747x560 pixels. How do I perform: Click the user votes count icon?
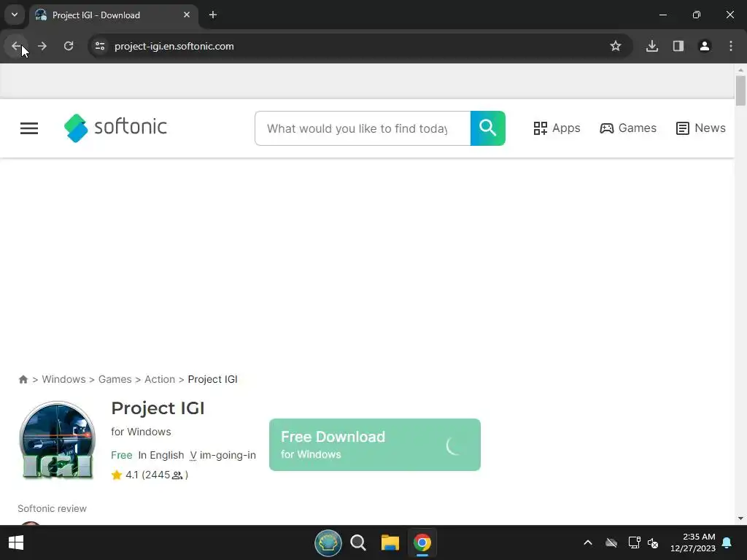[177, 475]
